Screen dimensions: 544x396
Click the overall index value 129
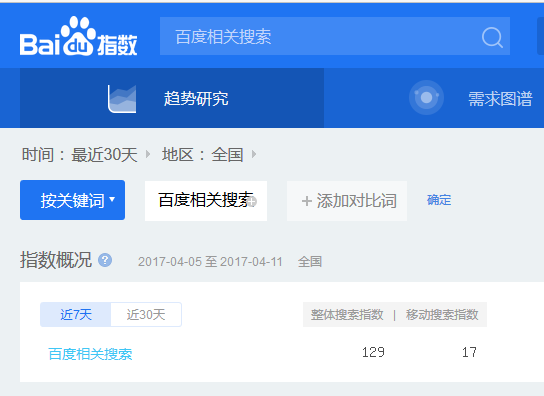click(373, 352)
